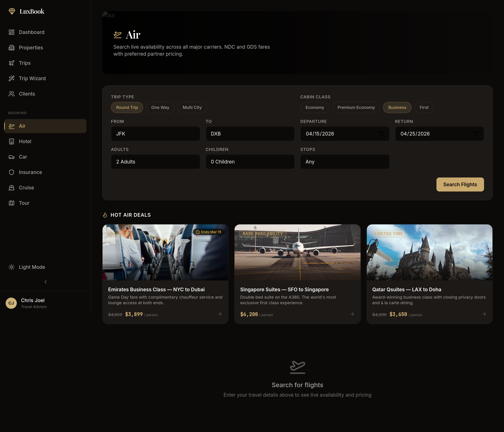504x432 pixels.
Task: Click the Search Flights button
Action: 460,184
